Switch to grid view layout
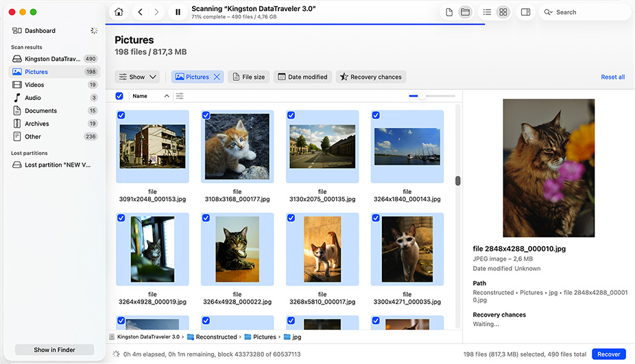 503,12
